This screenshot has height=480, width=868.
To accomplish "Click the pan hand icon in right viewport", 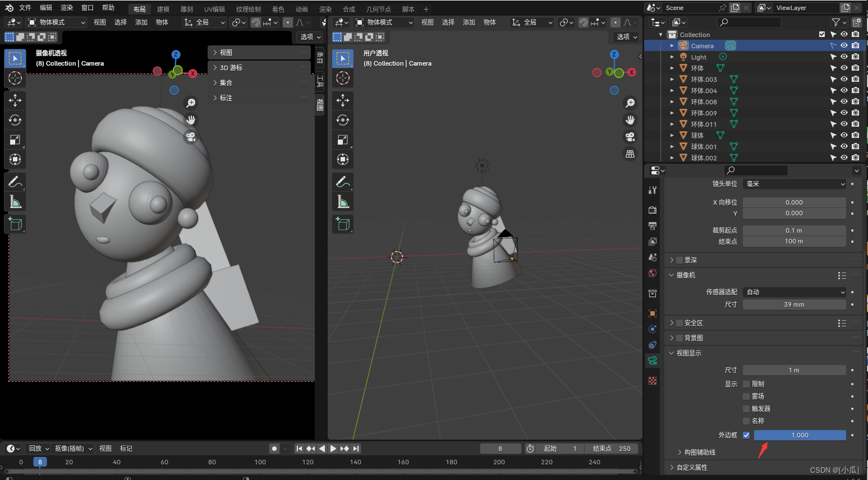I will click(630, 120).
